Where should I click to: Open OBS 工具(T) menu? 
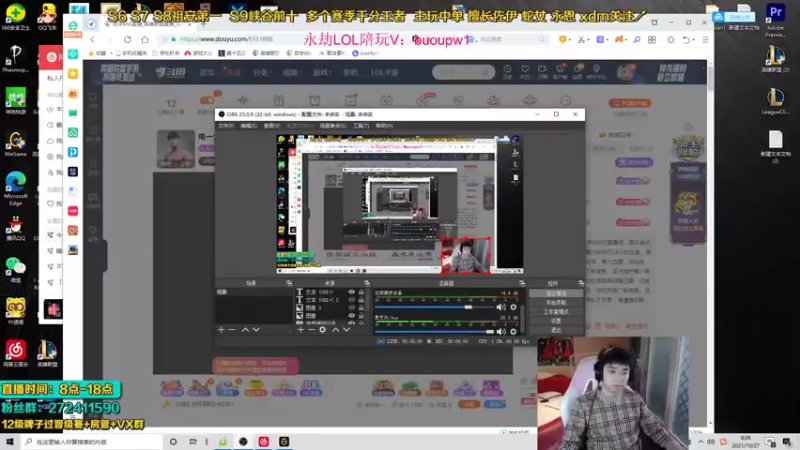click(x=361, y=126)
